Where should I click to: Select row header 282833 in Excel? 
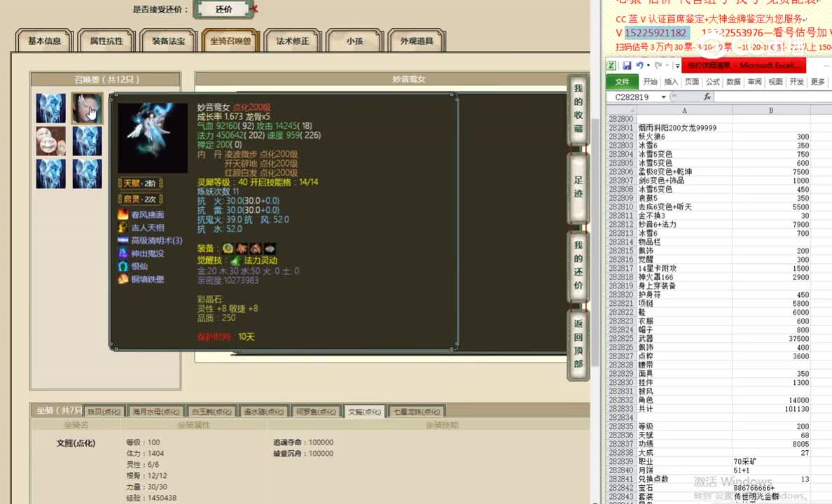[621, 409]
